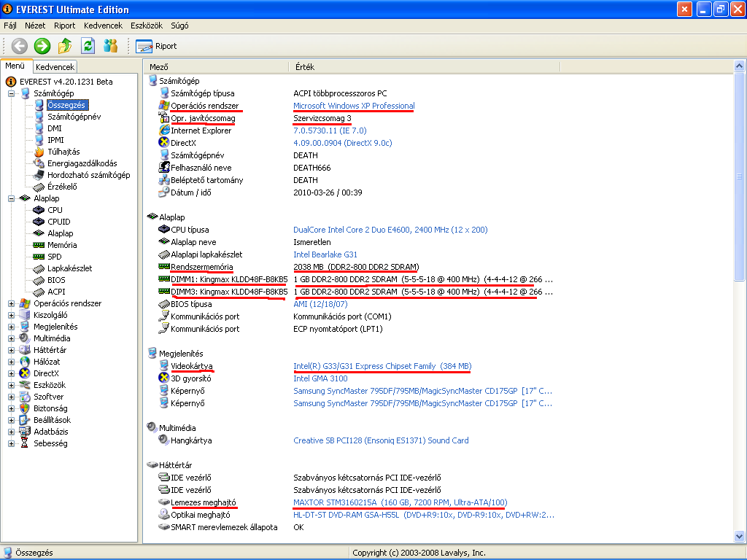Click the scroll down arrow
The width and height of the screenshot is (747, 560).
click(739, 536)
